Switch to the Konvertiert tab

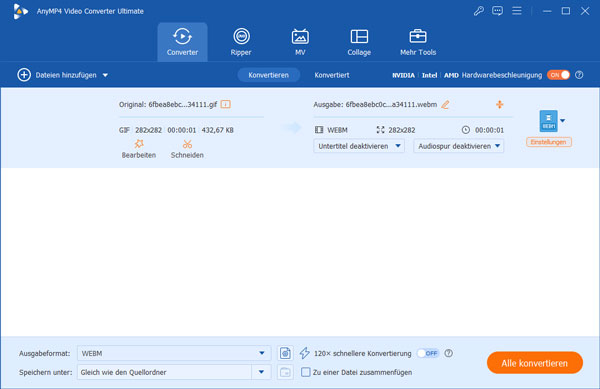coord(332,75)
